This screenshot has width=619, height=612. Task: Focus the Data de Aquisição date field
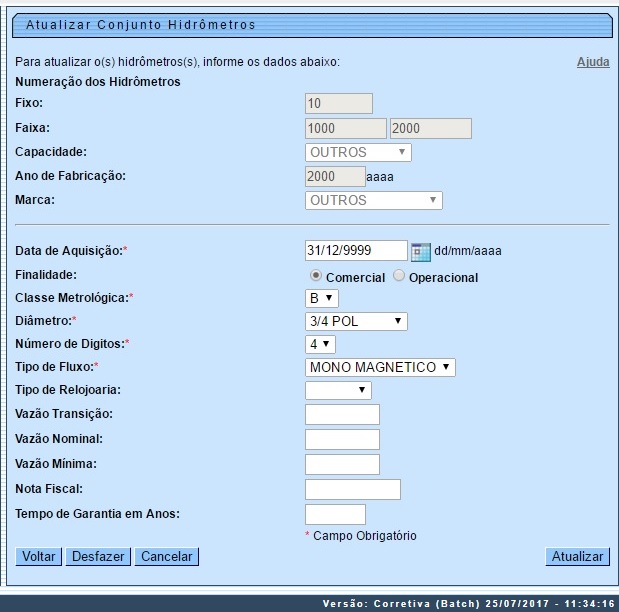click(355, 251)
